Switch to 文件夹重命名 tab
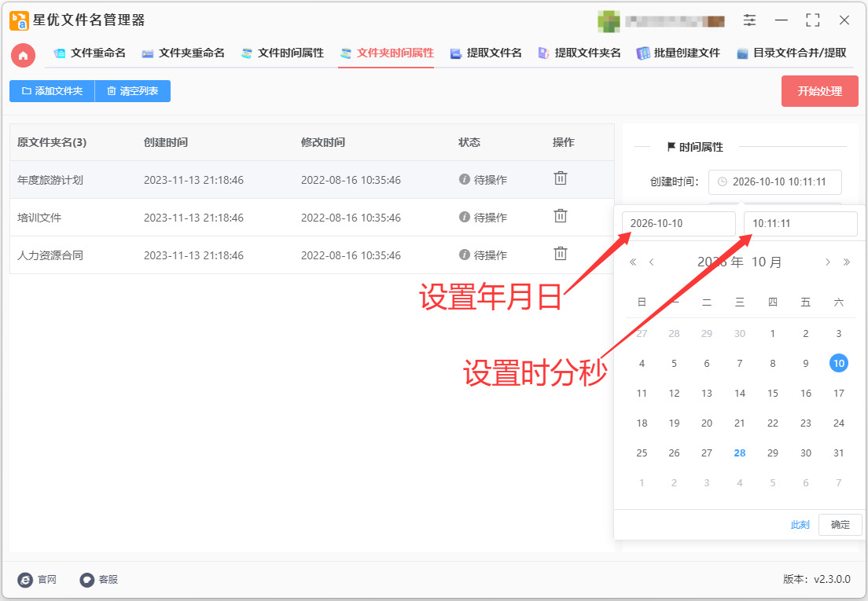The image size is (868, 601). (x=183, y=53)
